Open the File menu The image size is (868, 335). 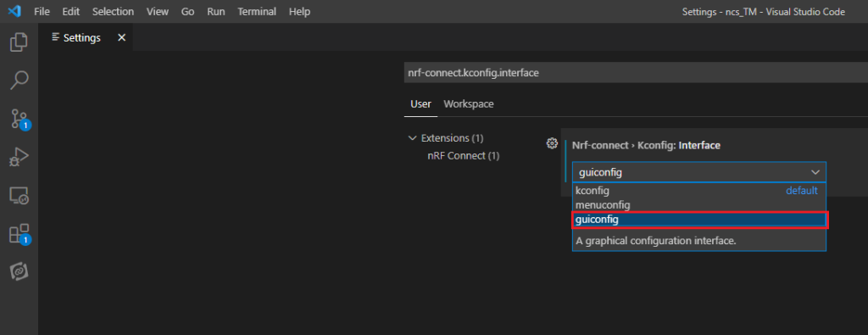click(x=42, y=12)
